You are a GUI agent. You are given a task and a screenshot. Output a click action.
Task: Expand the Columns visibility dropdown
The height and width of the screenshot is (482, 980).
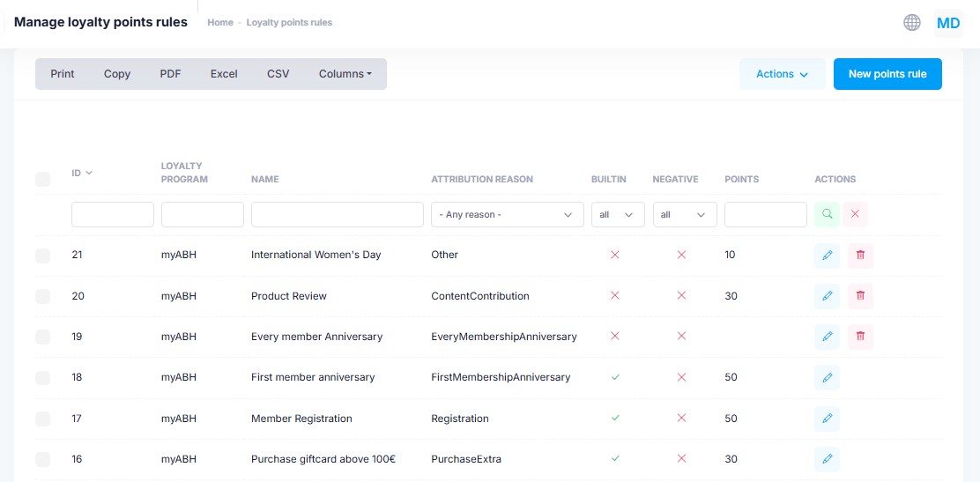click(345, 74)
